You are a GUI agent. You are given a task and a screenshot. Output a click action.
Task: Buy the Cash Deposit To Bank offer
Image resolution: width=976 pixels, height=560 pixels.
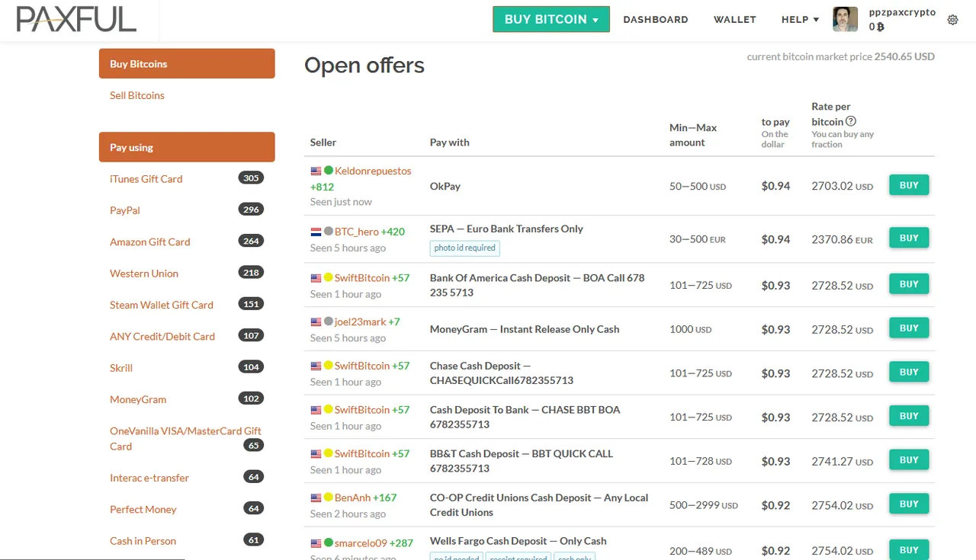pos(909,416)
